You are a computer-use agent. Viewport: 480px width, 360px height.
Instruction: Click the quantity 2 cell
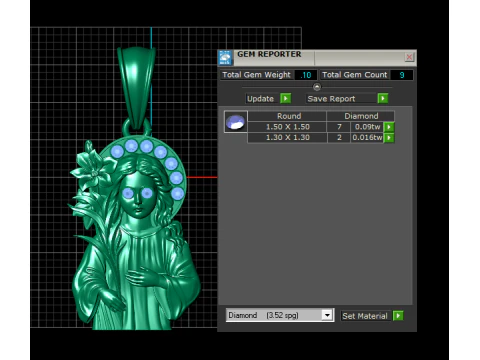tap(339, 138)
